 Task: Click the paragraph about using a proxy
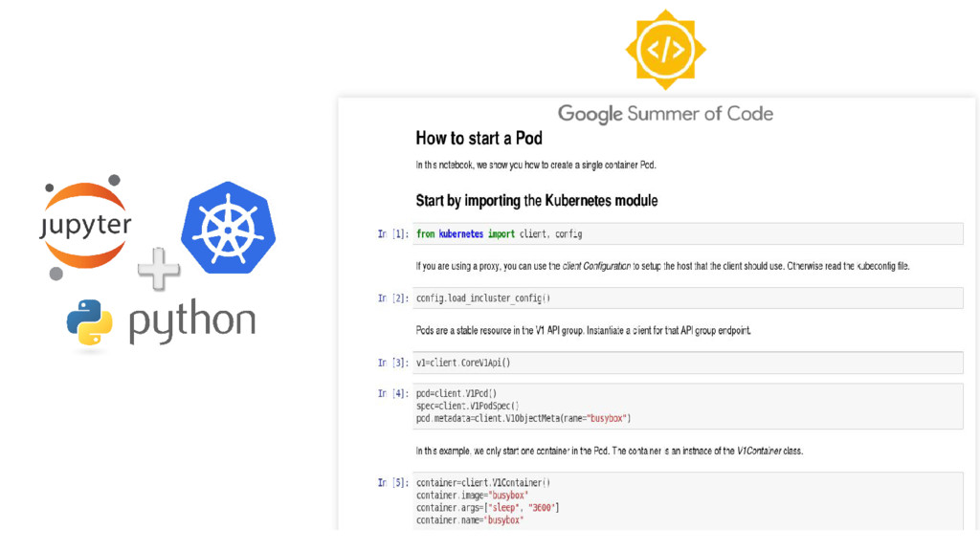(x=662, y=266)
